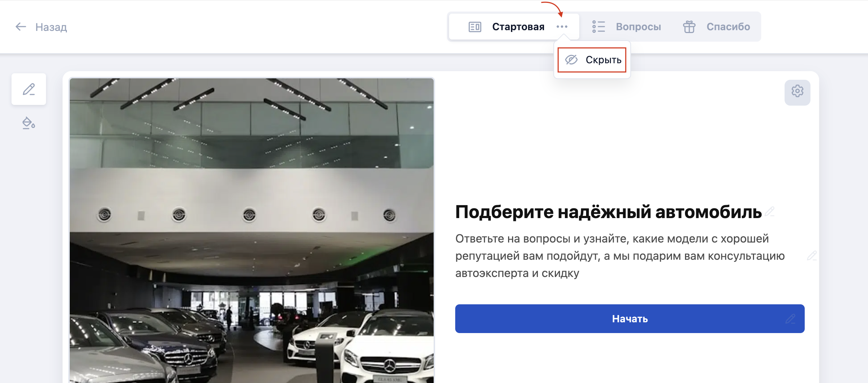
Task: Click the back arrow icon
Action: coord(21,27)
